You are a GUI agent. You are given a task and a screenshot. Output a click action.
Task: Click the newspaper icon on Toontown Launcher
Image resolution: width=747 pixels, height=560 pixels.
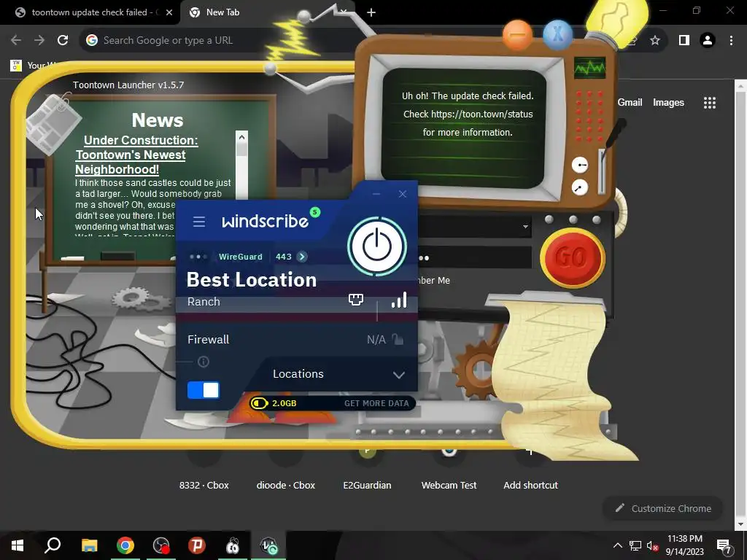53,124
